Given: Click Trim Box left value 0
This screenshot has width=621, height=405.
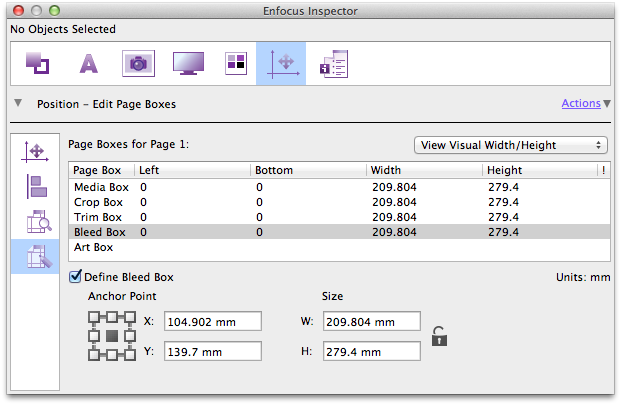Looking at the screenshot, I should tap(143, 217).
